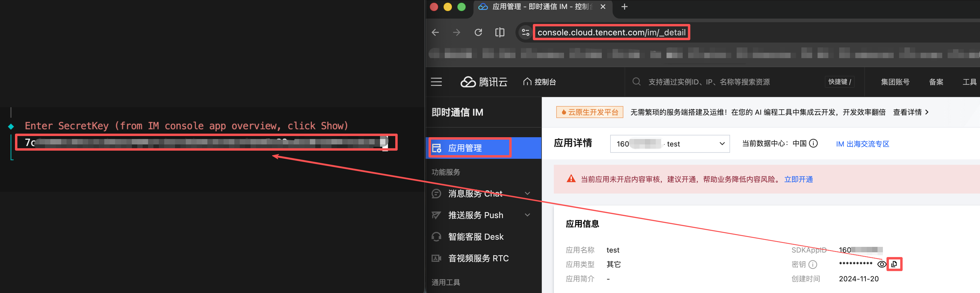Click the 消息服务 Chat icon
The image size is (980, 293).
[x=436, y=194]
